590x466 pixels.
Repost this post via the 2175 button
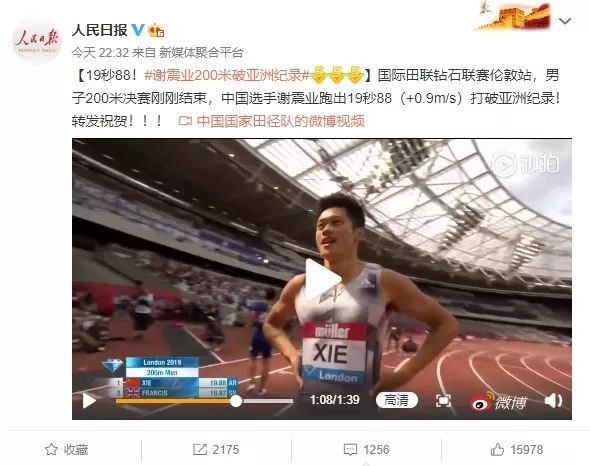pos(216,449)
